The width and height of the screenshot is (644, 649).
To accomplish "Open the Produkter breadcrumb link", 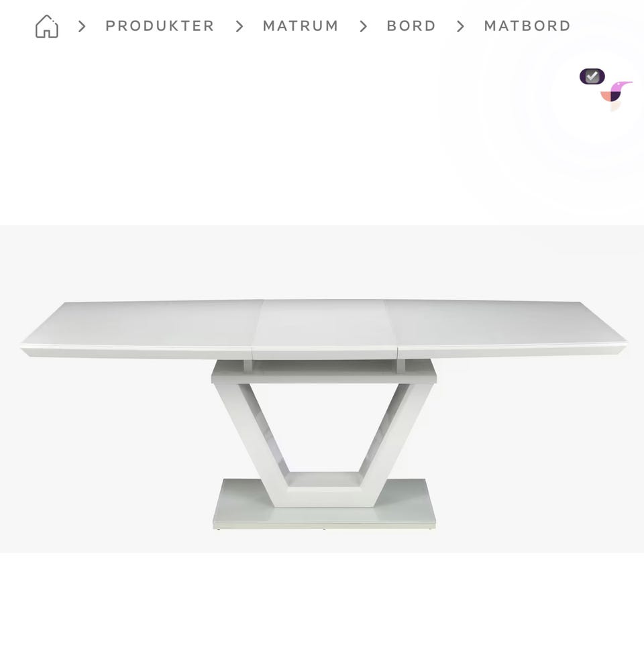I will pyautogui.click(x=160, y=26).
